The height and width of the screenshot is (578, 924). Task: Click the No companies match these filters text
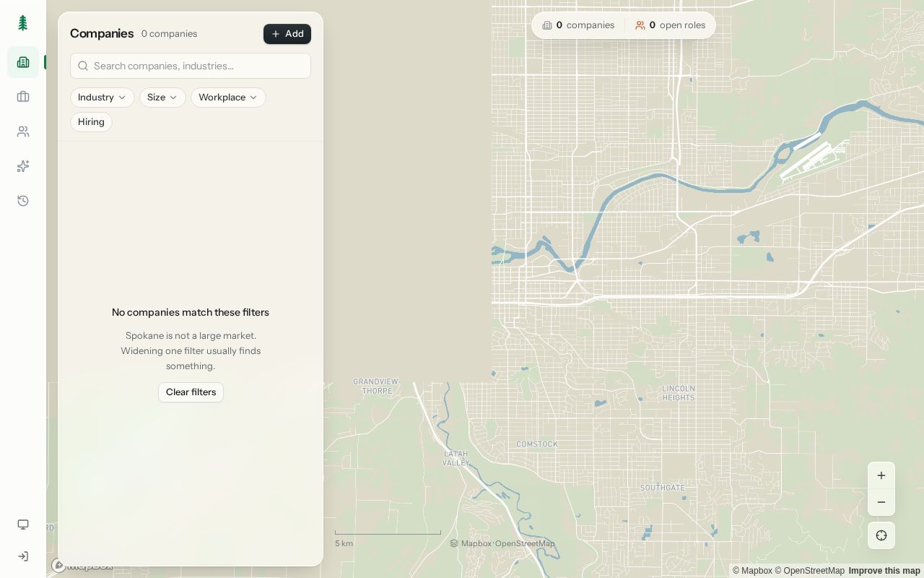pyautogui.click(x=191, y=312)
